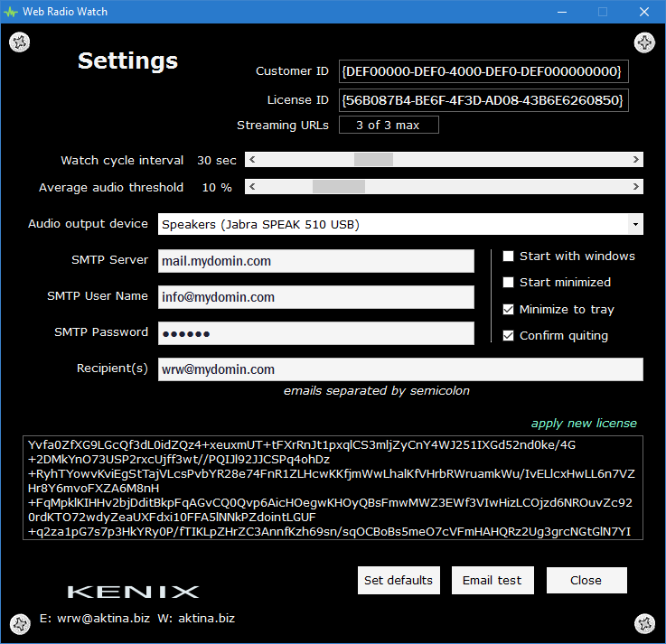666x644 pixels.
Task: Enable Start with windows checkbox
Action: (509, 257)
